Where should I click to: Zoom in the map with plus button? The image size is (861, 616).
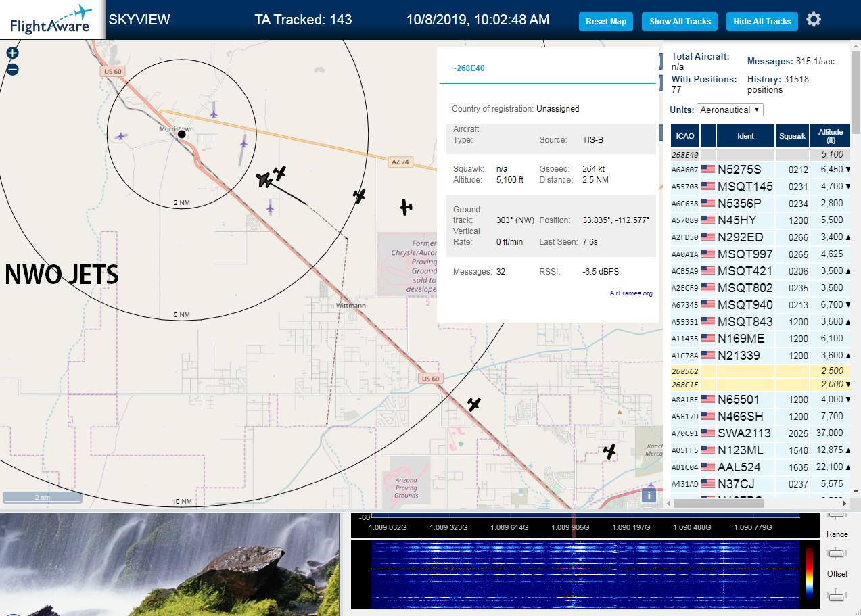tap(12, 53)
